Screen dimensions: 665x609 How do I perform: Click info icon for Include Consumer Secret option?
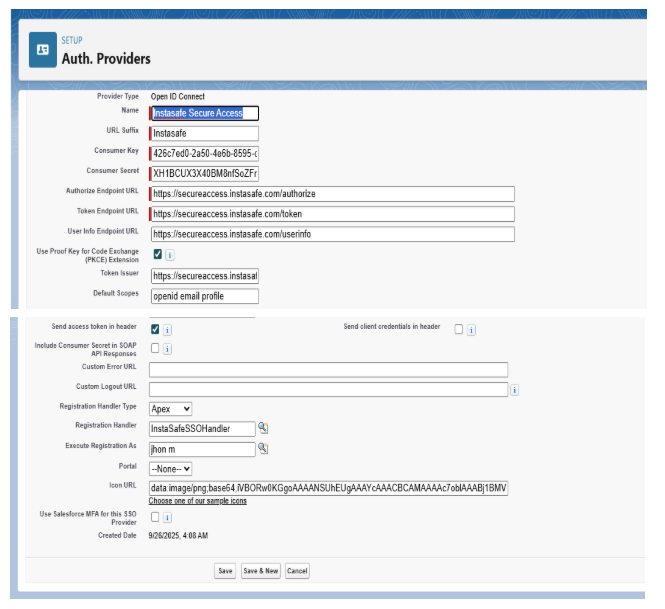click(x=168, y=349)
